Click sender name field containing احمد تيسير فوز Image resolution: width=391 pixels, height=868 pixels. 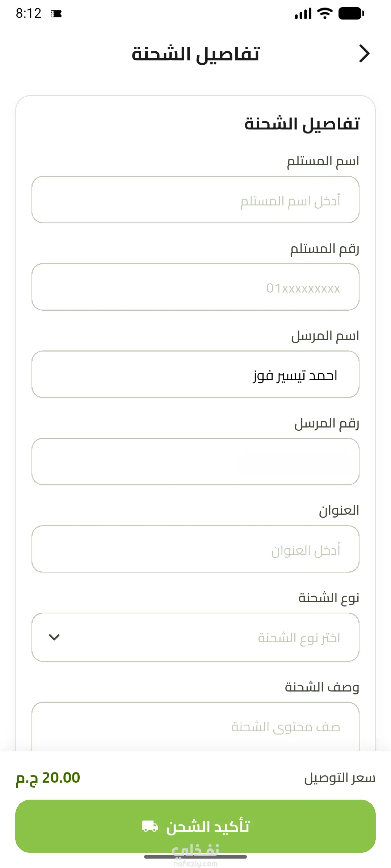click(x=195, y=374)
